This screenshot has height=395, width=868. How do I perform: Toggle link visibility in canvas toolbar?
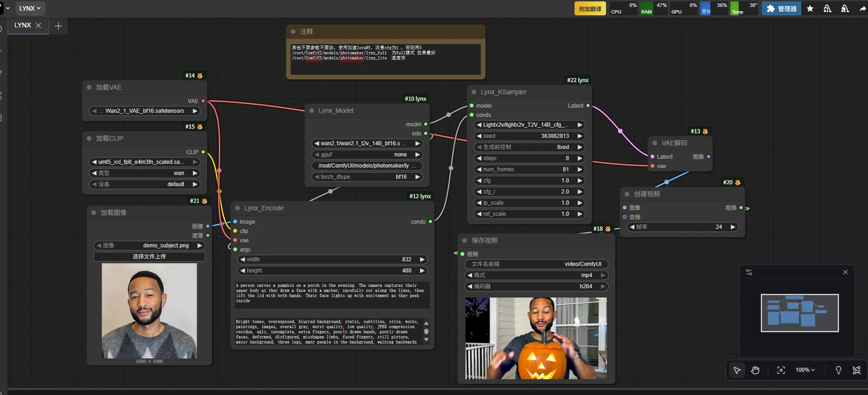pos(857,370)
